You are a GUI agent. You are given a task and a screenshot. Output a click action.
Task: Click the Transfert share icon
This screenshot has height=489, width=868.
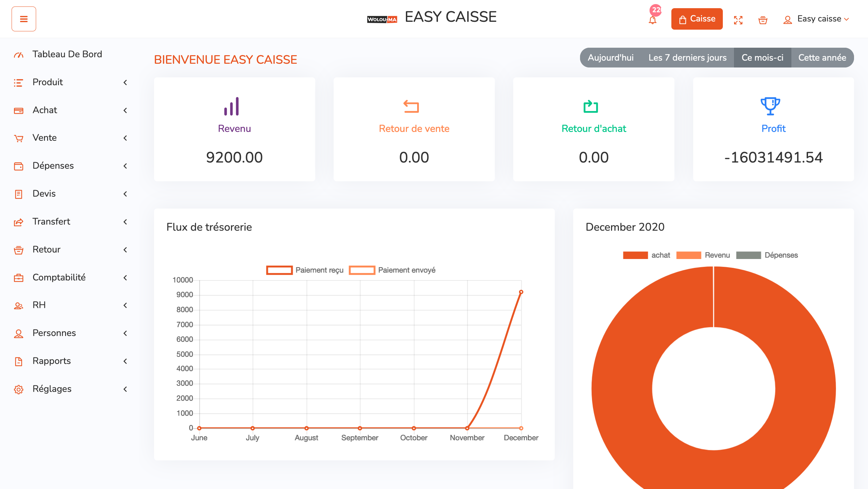point(19,222)
